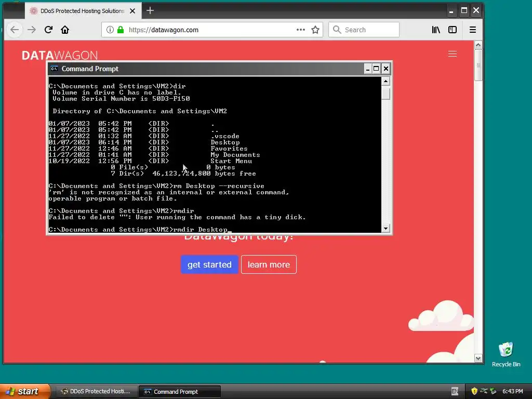The image size is (532, 399).
Task: Open the Firefox home page
Action: (65, 30)
